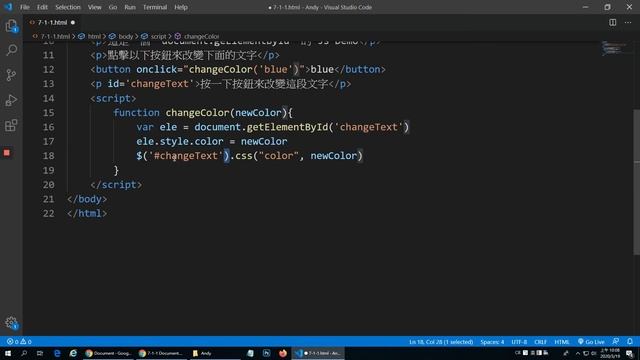
Task: Open the Selection menu
Action: point(68,7)
